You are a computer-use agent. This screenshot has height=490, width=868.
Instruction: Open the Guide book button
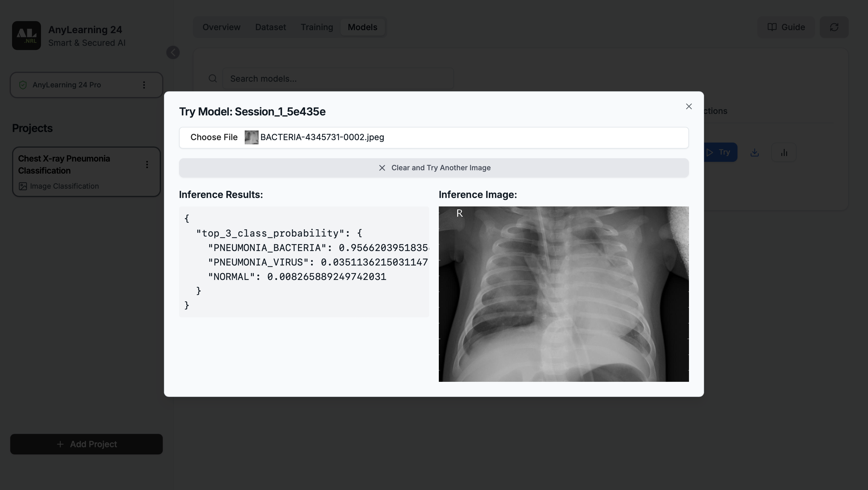786,27
